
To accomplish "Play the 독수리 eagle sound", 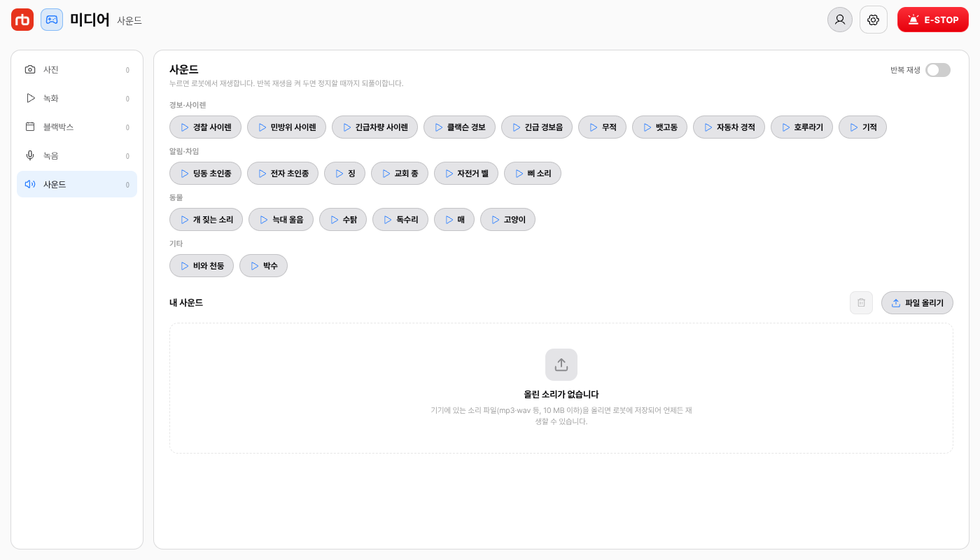I will click(400, 220).
